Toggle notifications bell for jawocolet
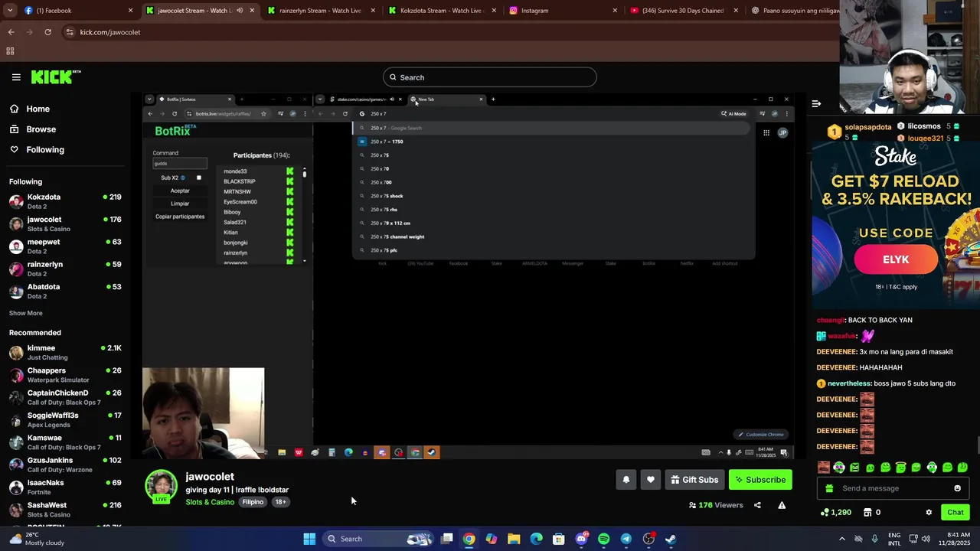The height and width of the screenshot is (551, 980). 626,480
